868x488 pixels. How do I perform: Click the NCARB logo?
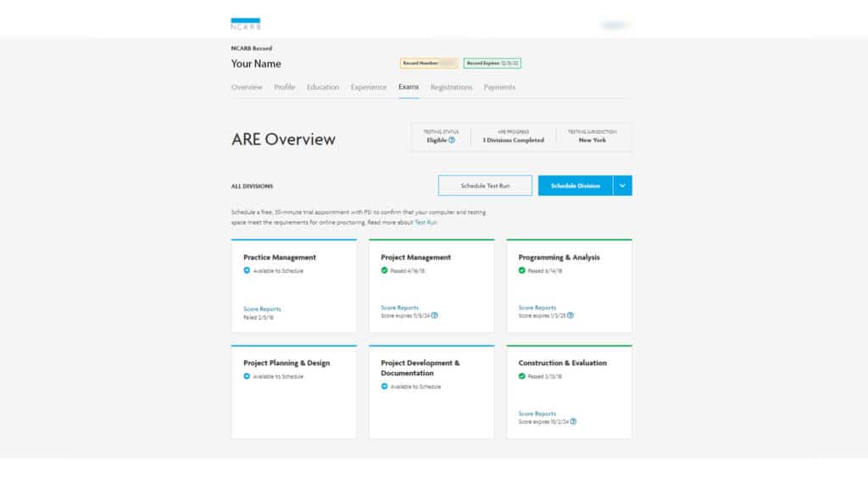pyautogui.click(x=245, y=24)
